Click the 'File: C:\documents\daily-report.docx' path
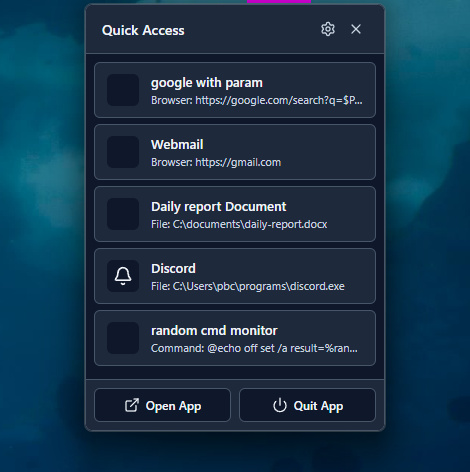 [239, 224]
